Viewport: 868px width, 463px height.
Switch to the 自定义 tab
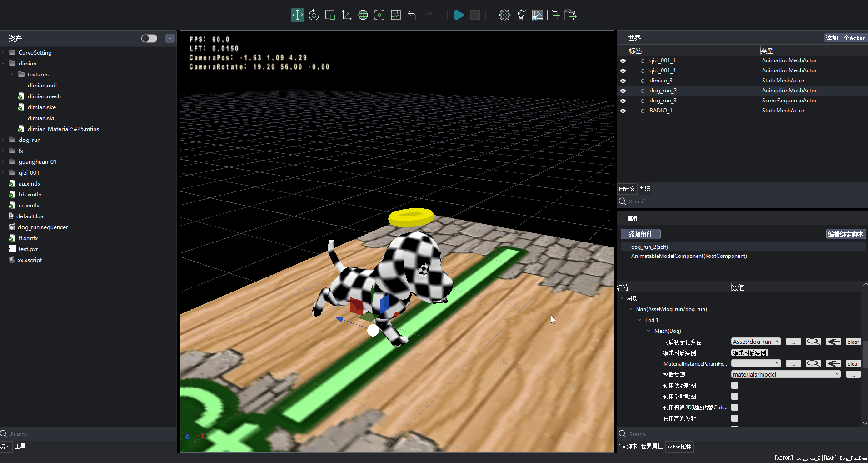[x=627, y=189]
